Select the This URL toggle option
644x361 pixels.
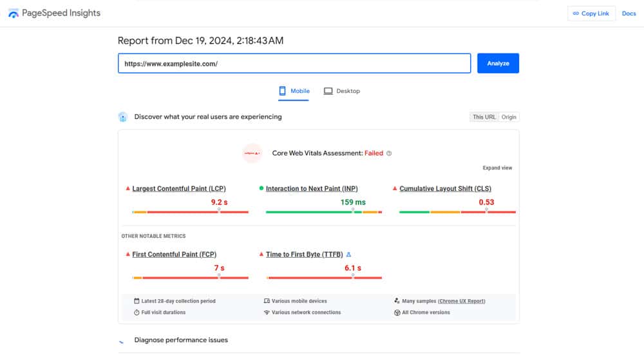pyautogui.click(x=484, y=117)
